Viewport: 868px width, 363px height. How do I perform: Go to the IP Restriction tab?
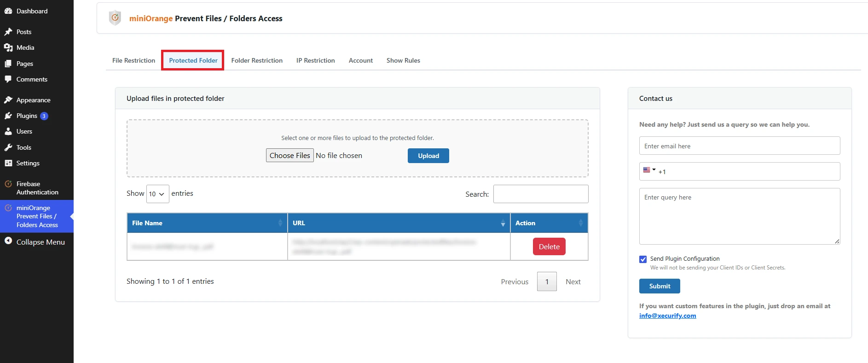point(316,60)
